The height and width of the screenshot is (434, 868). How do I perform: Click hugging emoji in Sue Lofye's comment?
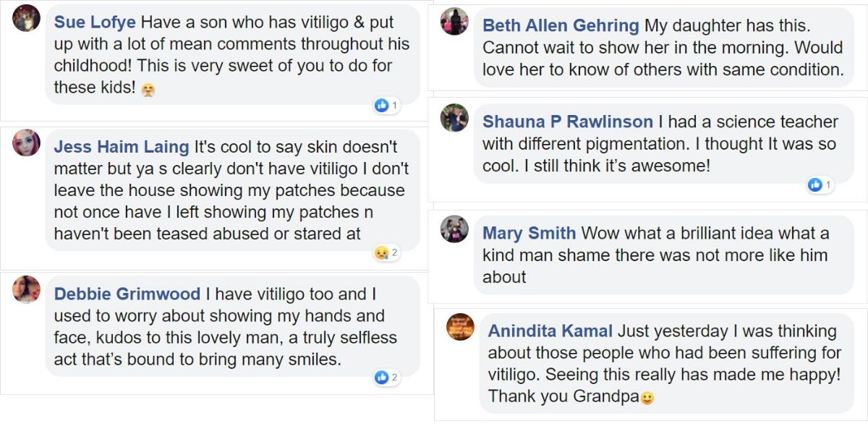pyautogui.click(x=148, y=90)
